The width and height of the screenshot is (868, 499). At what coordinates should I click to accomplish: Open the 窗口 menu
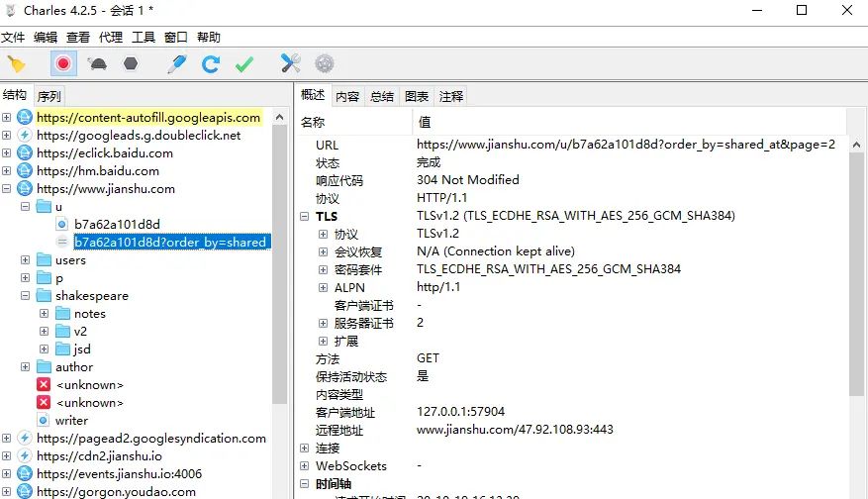tap(176, 37)
